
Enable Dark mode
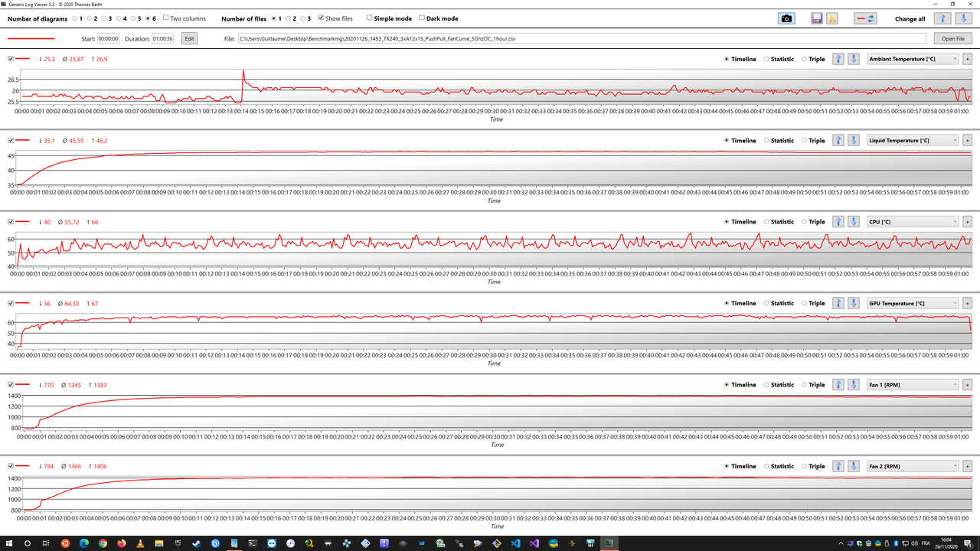pyautogui.click(x=422, y=18)
